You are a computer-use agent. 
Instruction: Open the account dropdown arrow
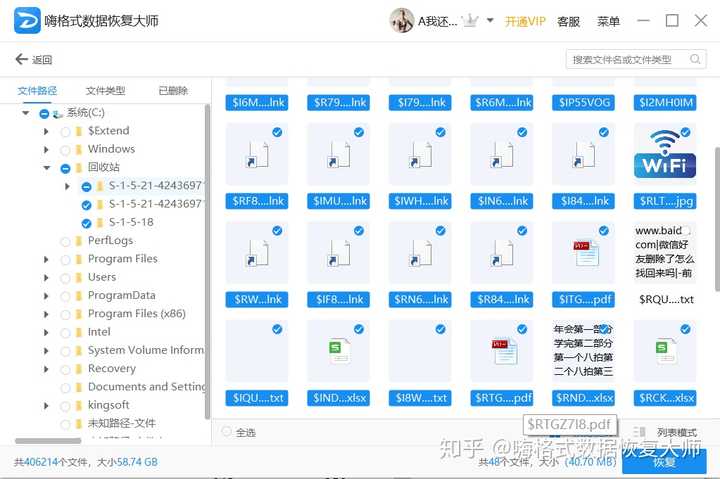pyautogui.click(x=490, y=21)
